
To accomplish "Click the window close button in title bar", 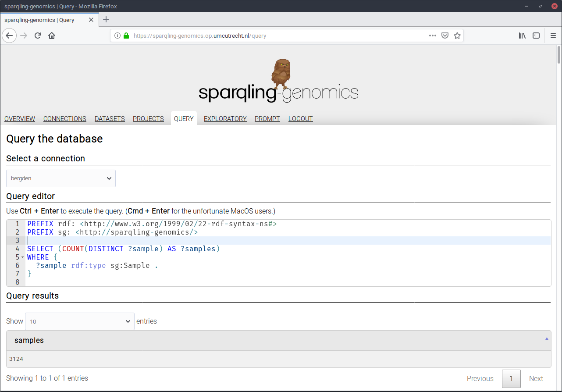I will click(555, 6).
